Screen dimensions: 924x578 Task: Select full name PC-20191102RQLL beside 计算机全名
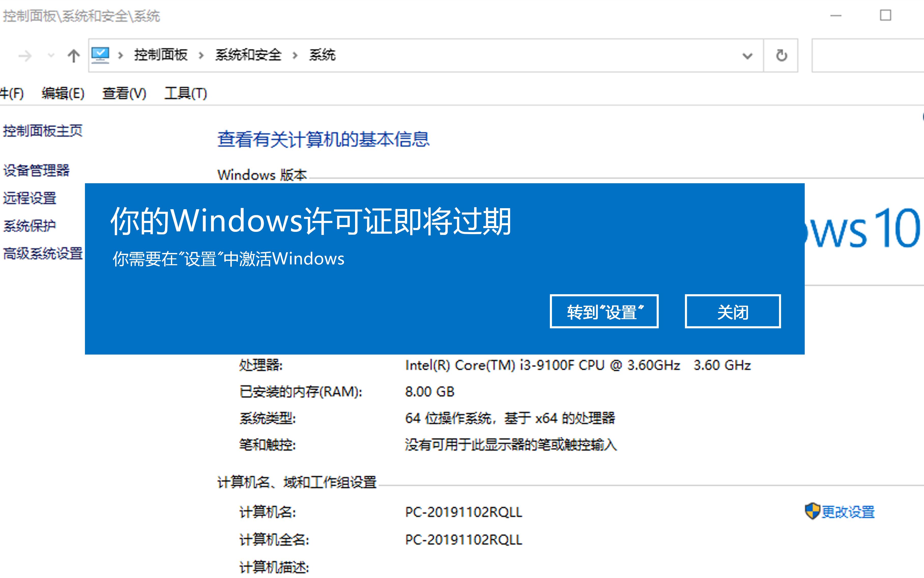click(x=463, y=539)
